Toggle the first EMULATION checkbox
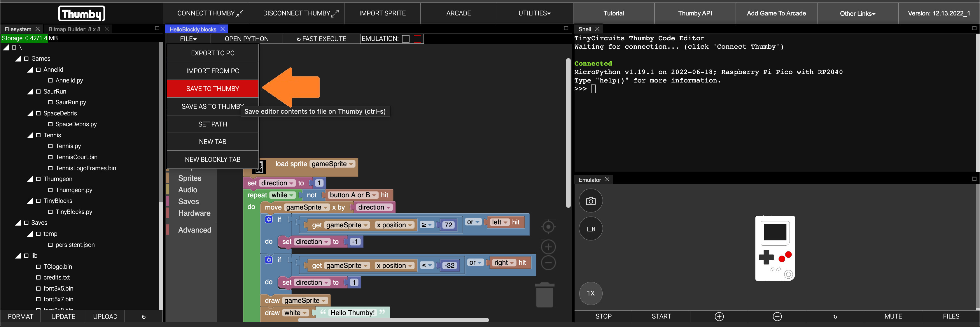 (x=406, y=39)
